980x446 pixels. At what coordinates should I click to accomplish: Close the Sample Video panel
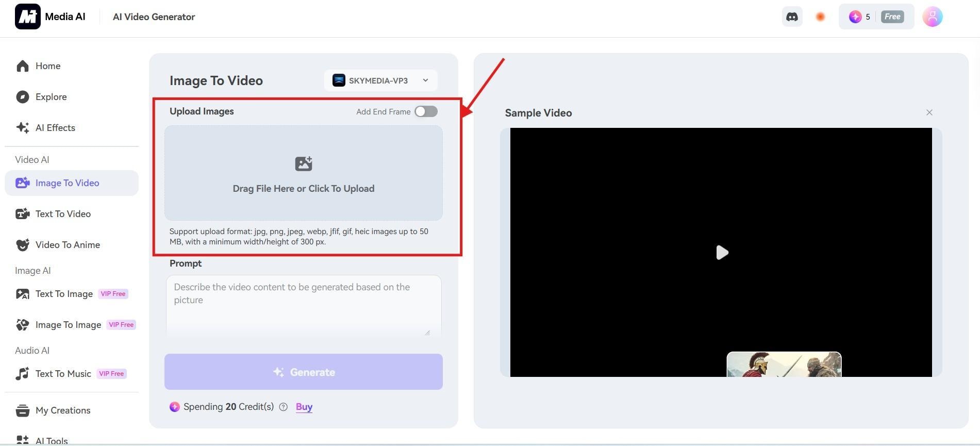click(929, 112)
